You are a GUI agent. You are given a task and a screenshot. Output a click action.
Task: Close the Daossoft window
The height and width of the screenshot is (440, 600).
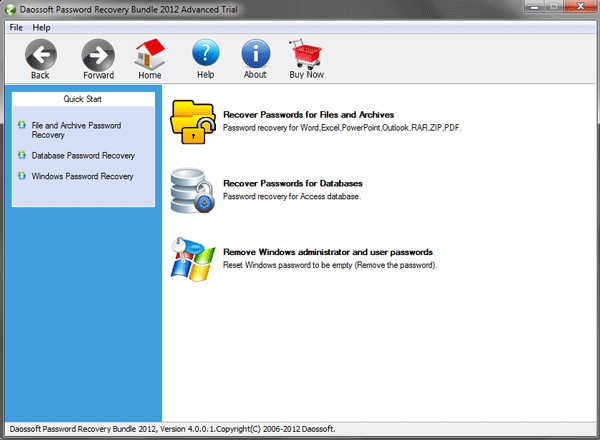(x=580, y=7)
